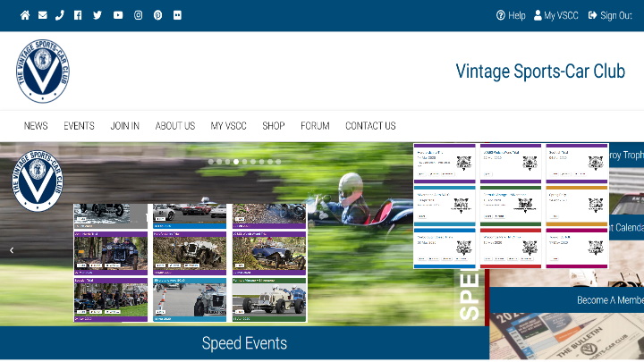Open the red-bordered event card
The width and height of the screenshot is (644, 362).
click(x=511, y=248)
